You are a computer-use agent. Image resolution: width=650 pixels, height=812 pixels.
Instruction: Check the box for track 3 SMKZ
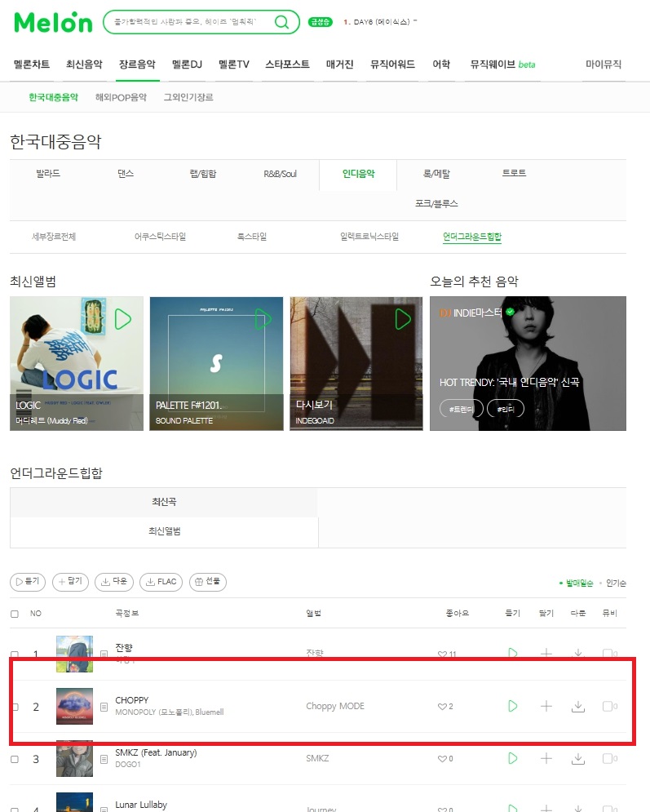[x=15, y=759]
